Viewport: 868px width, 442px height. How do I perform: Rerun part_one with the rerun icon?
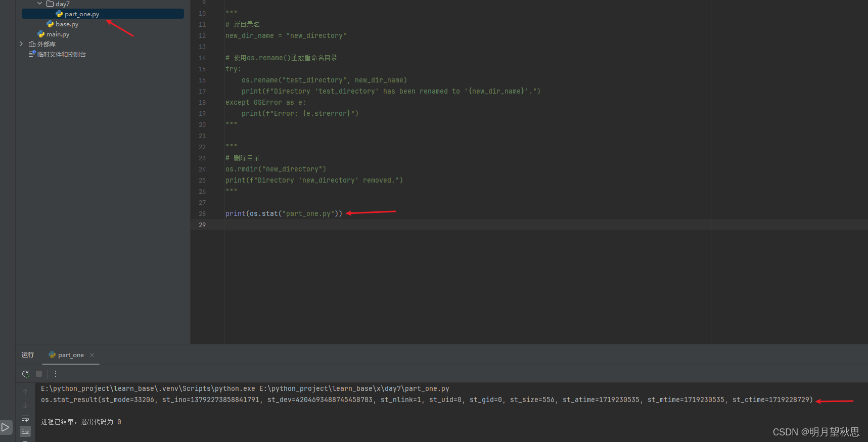click(x=25, y=374)
